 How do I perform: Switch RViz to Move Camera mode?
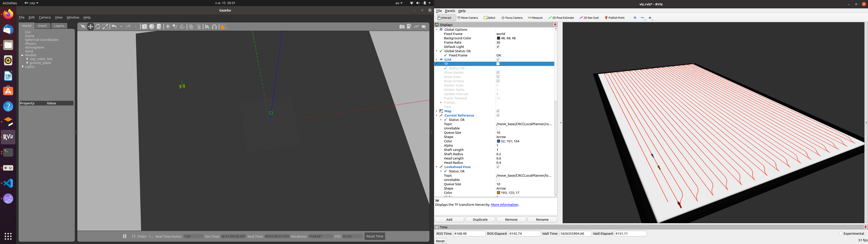pyautogui.click(x=468, y=18)
